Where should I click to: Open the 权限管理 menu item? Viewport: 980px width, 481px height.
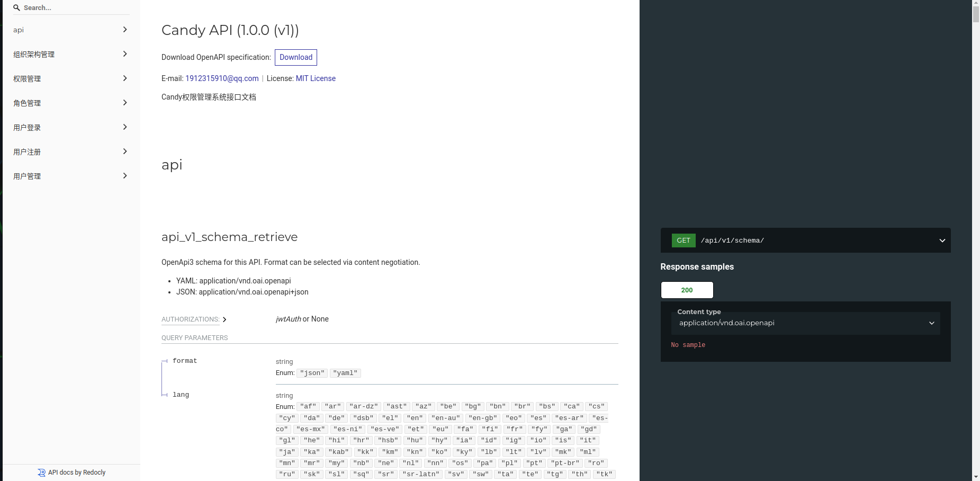[71, 78]
